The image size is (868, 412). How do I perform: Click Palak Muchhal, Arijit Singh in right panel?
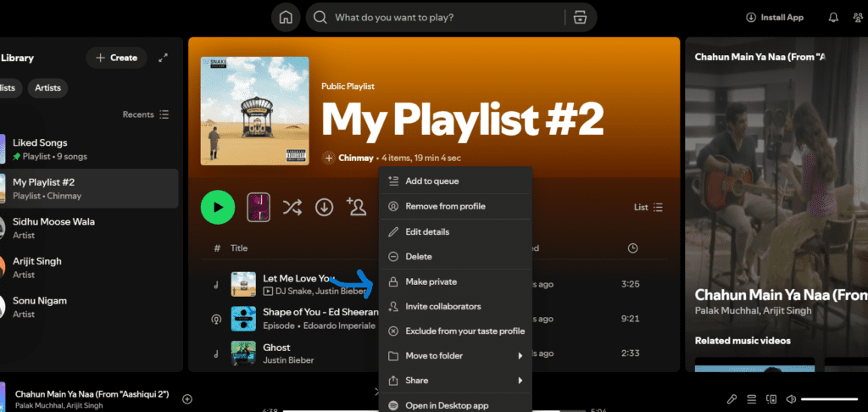(x=754, y=310)
